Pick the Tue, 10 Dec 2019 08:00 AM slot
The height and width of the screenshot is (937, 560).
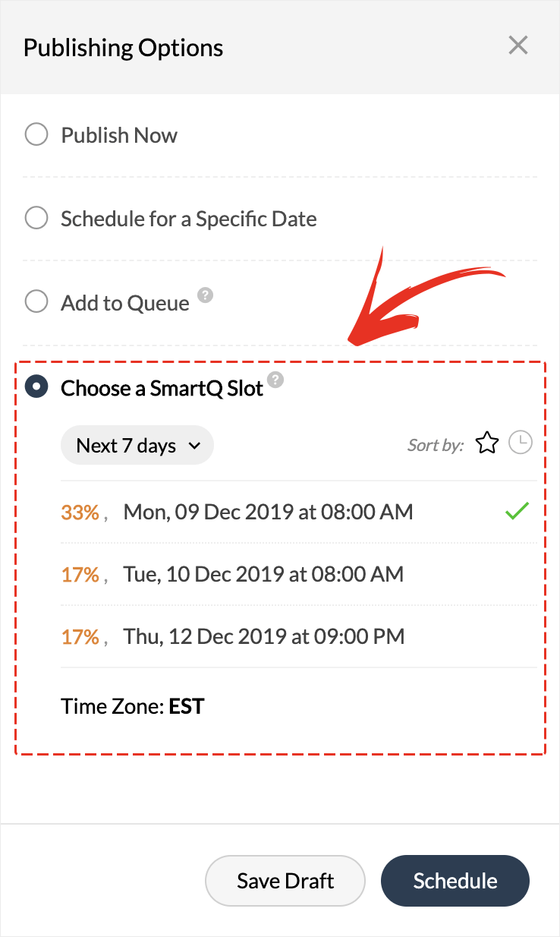(x=263, y=574)
